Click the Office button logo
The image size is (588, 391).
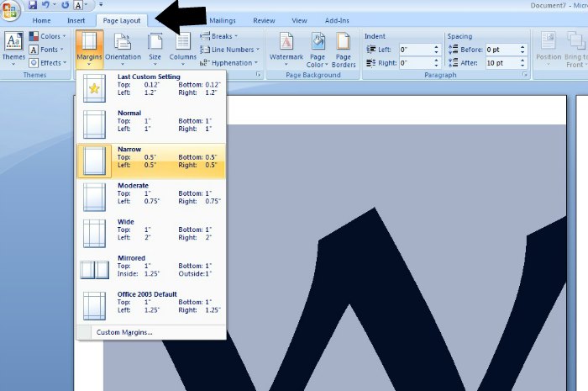tap(10, 11)
